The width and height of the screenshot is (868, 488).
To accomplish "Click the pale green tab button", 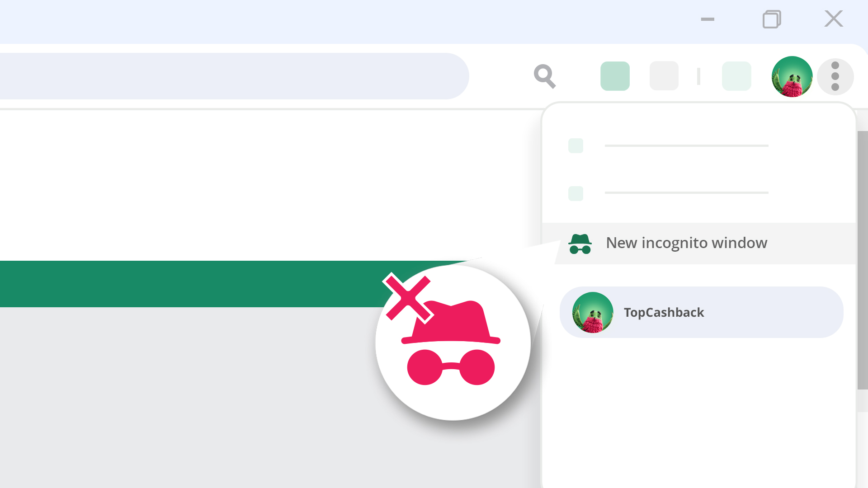I will (737, 75).
